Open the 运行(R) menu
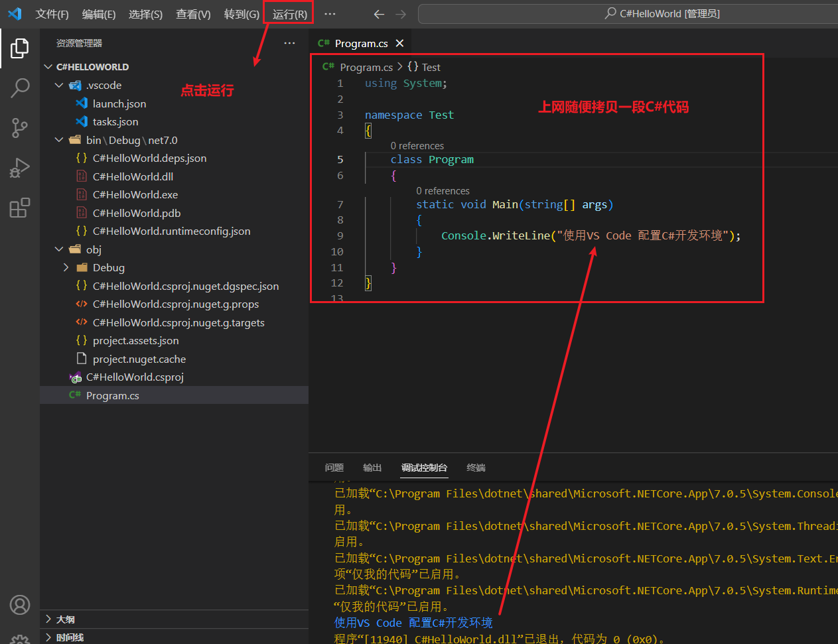 (289, 14)
